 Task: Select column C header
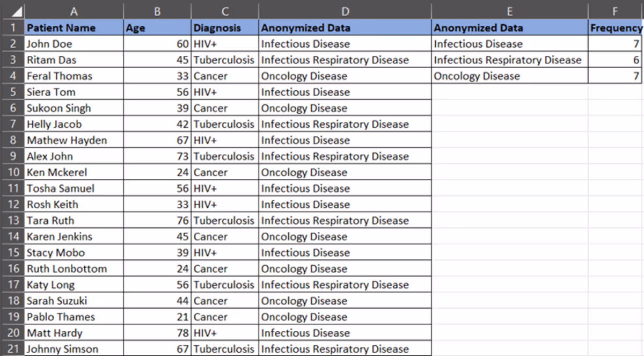225,11
